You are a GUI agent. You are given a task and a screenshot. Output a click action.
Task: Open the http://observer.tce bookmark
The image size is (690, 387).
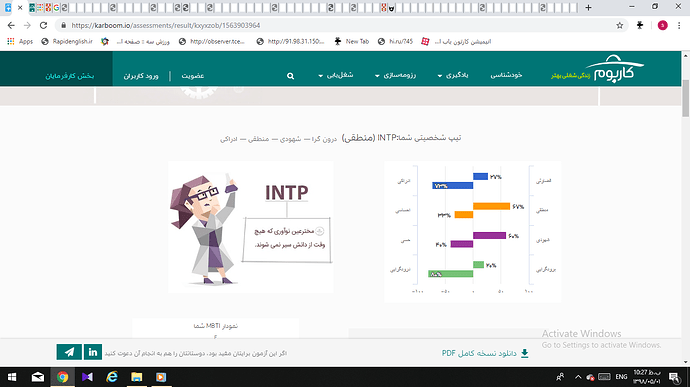tap(212, 41)
